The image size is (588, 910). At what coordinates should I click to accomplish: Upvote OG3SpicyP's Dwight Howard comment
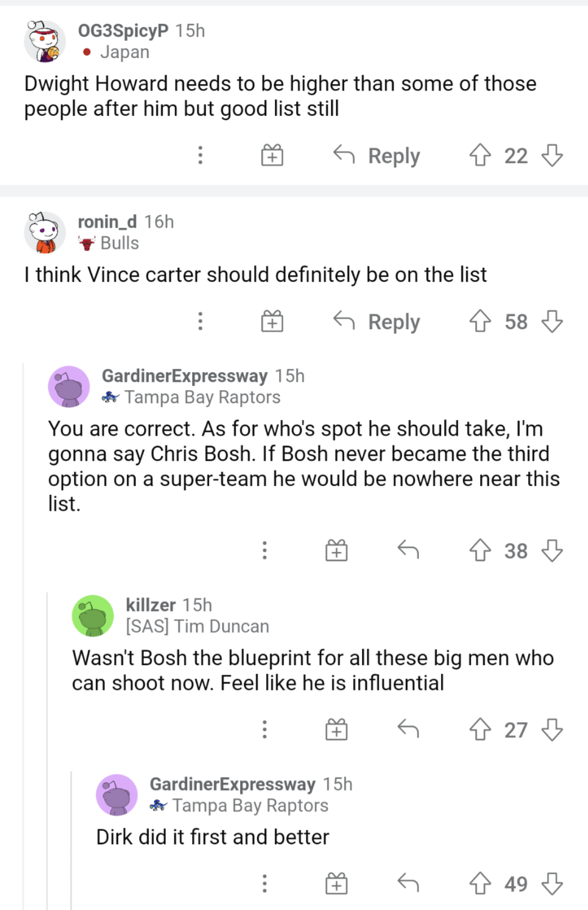click(x=480, y=156)
